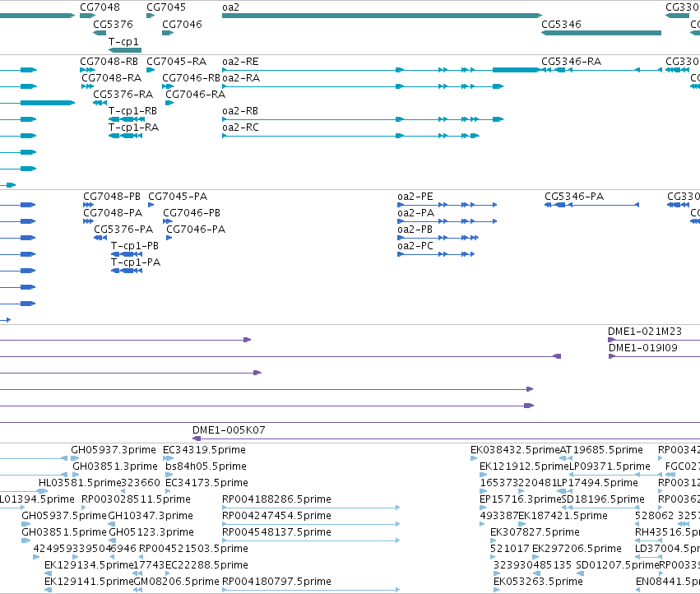Click EST GM08206.5prime label
This screenshot has width=700, height=594.
(x=177, y=582)
